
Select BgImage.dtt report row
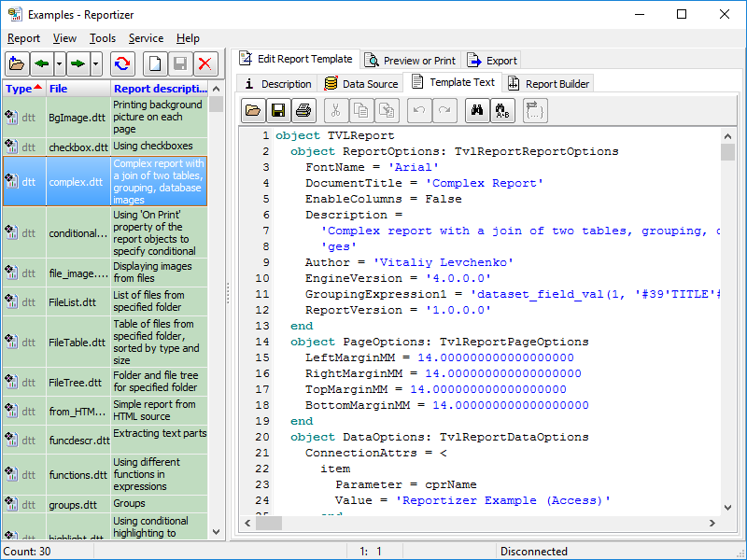click(x=106, y=118)
